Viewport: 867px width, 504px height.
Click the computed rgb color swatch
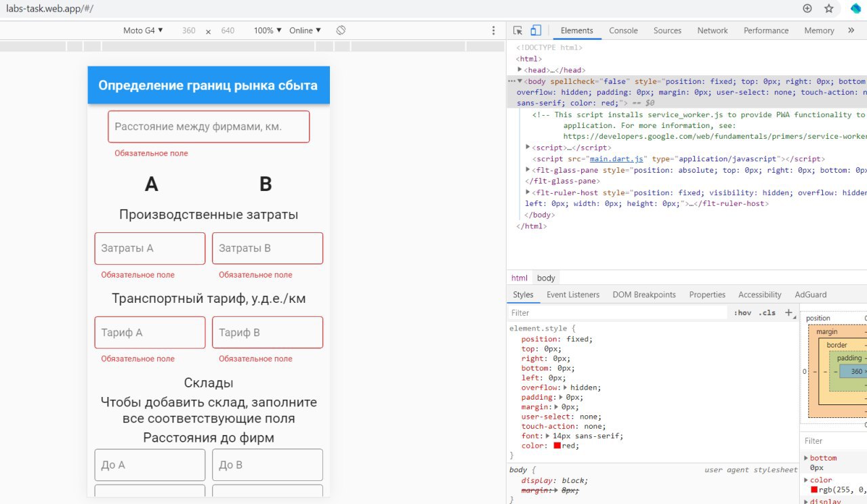[815, 490]
